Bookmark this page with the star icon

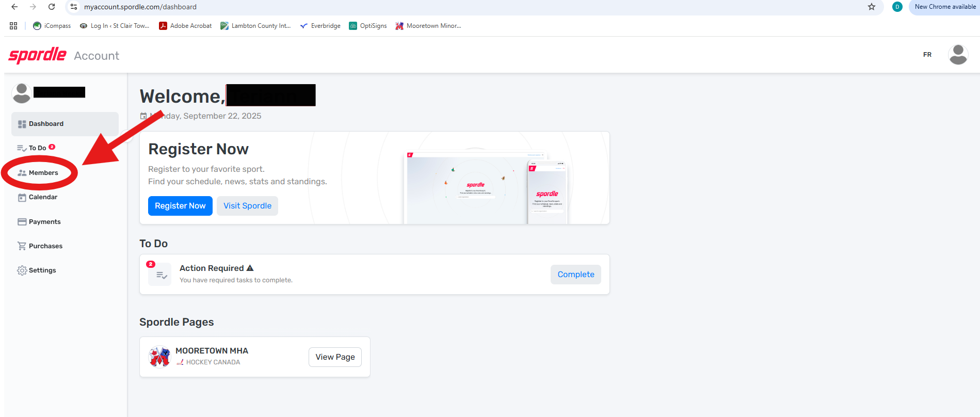[872, 7]
